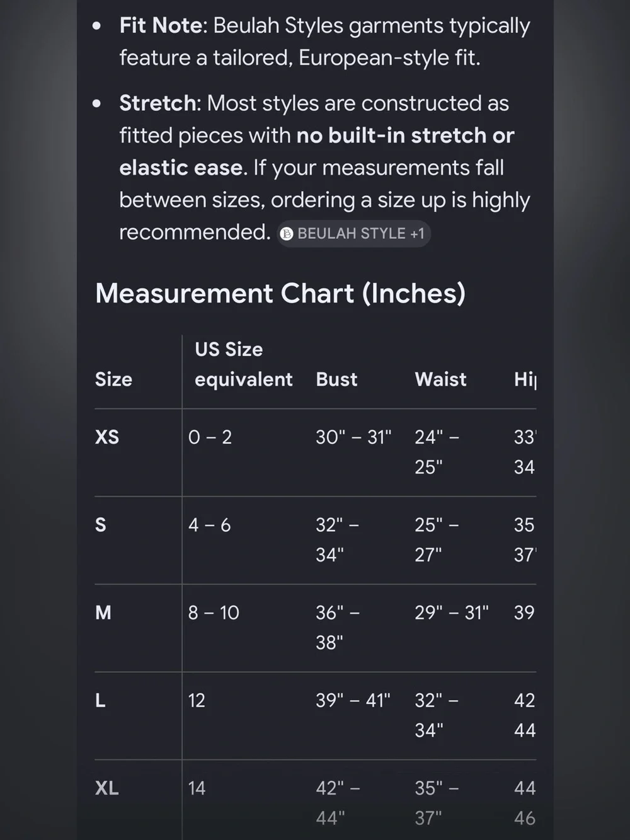Select the Measurement Chart (Inches) heading
Viewport: 630px width, 840px height.
click(280, 294)
